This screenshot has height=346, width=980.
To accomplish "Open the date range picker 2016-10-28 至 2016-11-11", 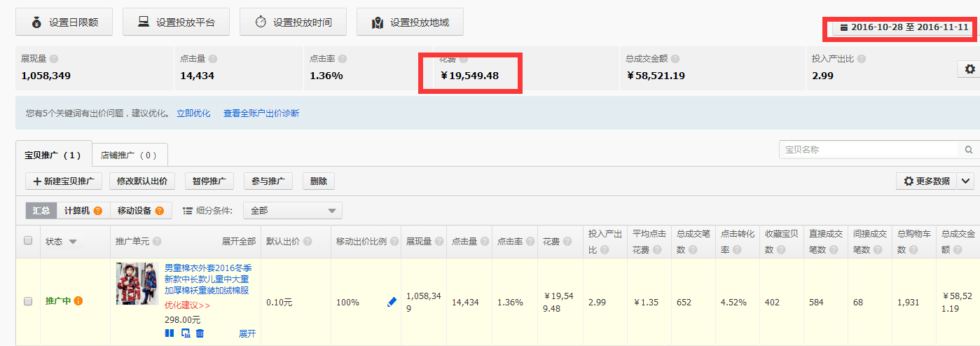I will (904, 27).
